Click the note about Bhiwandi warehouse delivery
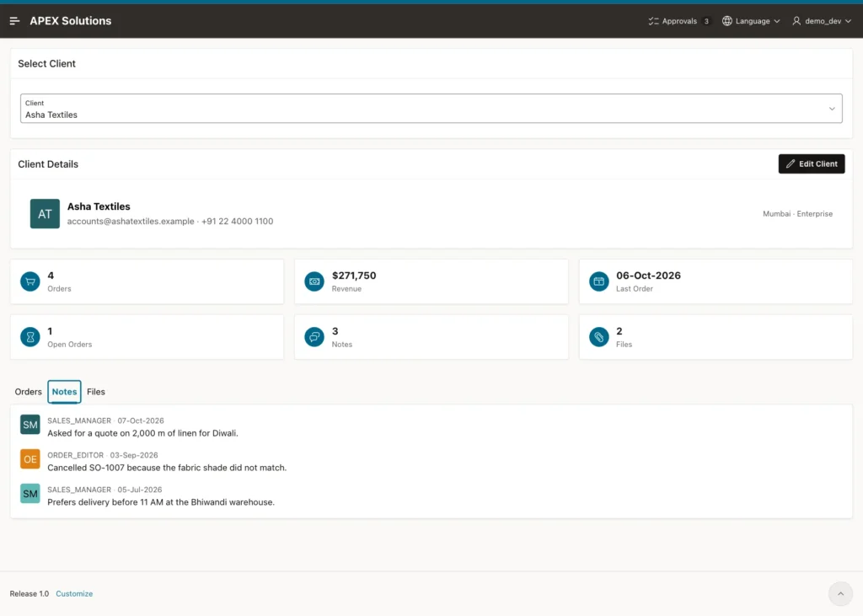Viewport: 863px width, 616px height. pos(161,502)
